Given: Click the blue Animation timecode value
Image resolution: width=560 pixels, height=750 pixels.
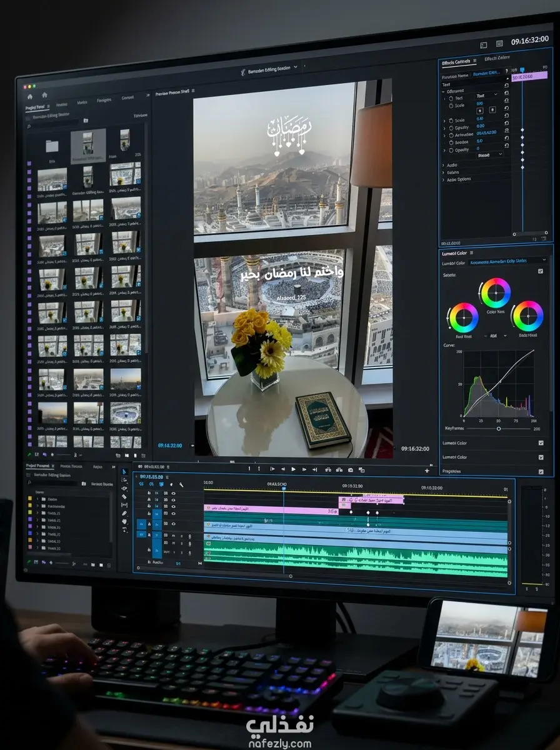Looking at the screenshot, I should [x=486, y=132].
